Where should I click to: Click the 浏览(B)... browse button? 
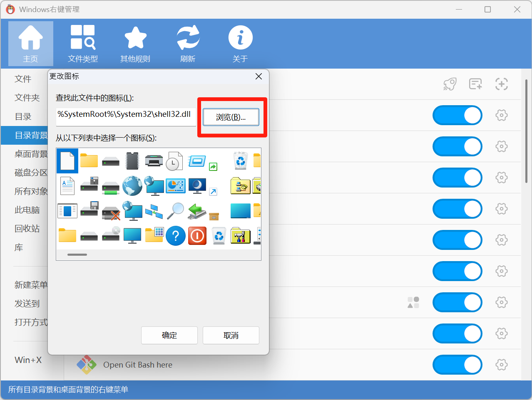[231, 117]
